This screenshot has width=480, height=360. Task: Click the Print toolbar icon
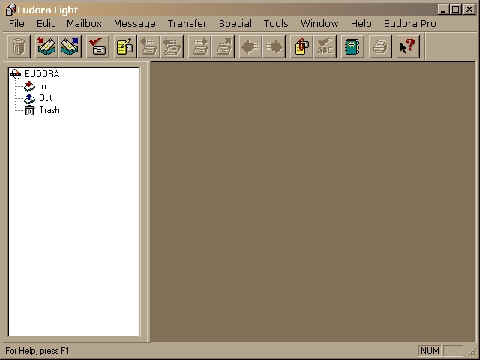point(380,46)
